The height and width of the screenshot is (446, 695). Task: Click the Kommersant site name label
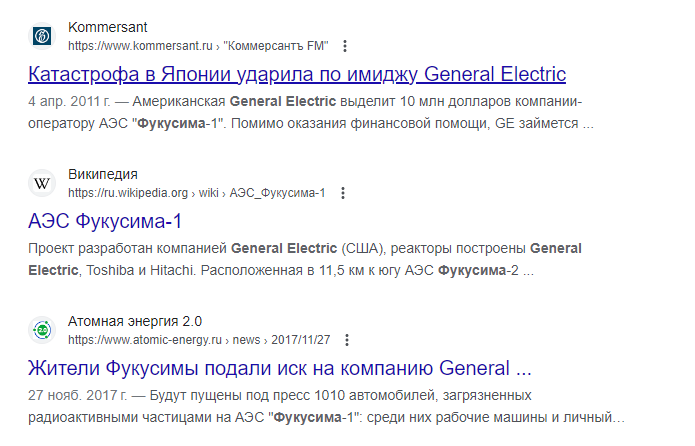click(108, 27)
